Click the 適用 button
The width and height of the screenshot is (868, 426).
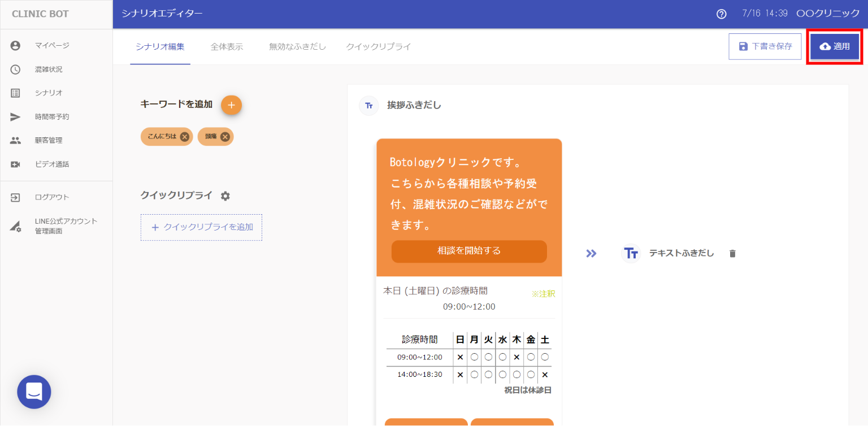pyautogui.click(x=835, y=46)
